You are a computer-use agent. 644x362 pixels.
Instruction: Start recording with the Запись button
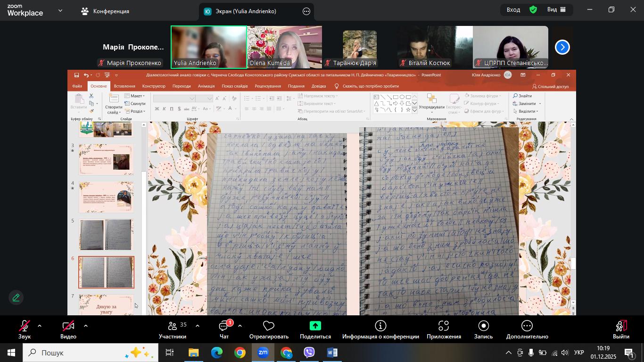click(483, 329)
